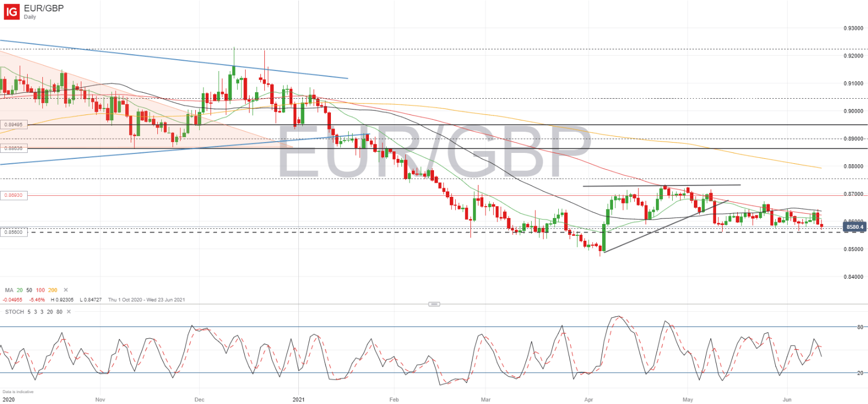Select the orange 200 moving average period
The height and width of the screenshot is (404, 868).
pos(53,290)
